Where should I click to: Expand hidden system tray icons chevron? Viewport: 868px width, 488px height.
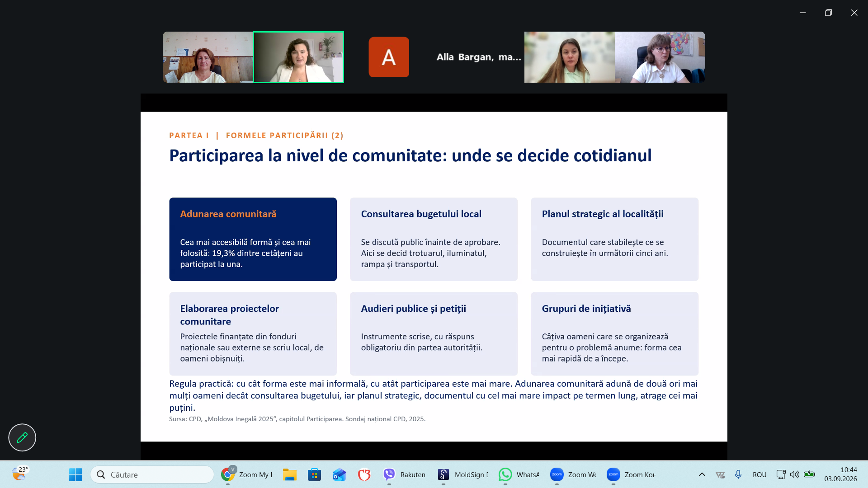click(702, 474)
